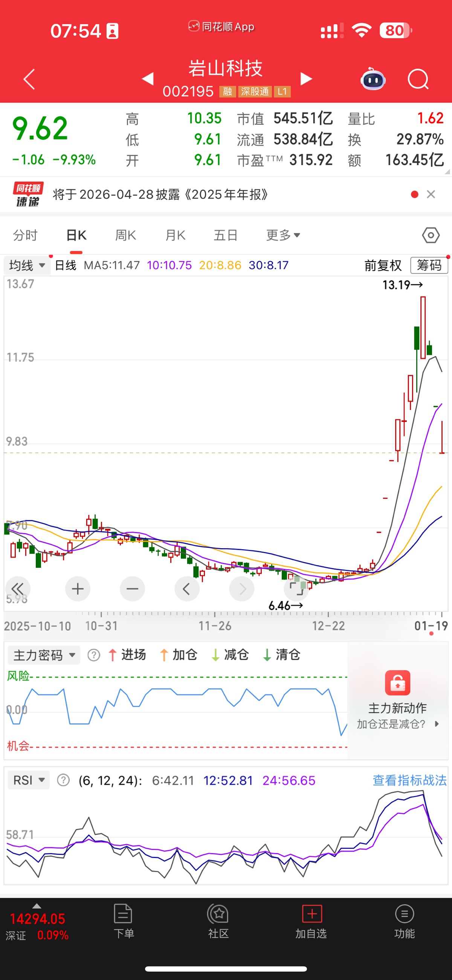Expand the 均线 indicator dropdown
This screenshot has width=452, height=980.
click(x=27, y=265)
